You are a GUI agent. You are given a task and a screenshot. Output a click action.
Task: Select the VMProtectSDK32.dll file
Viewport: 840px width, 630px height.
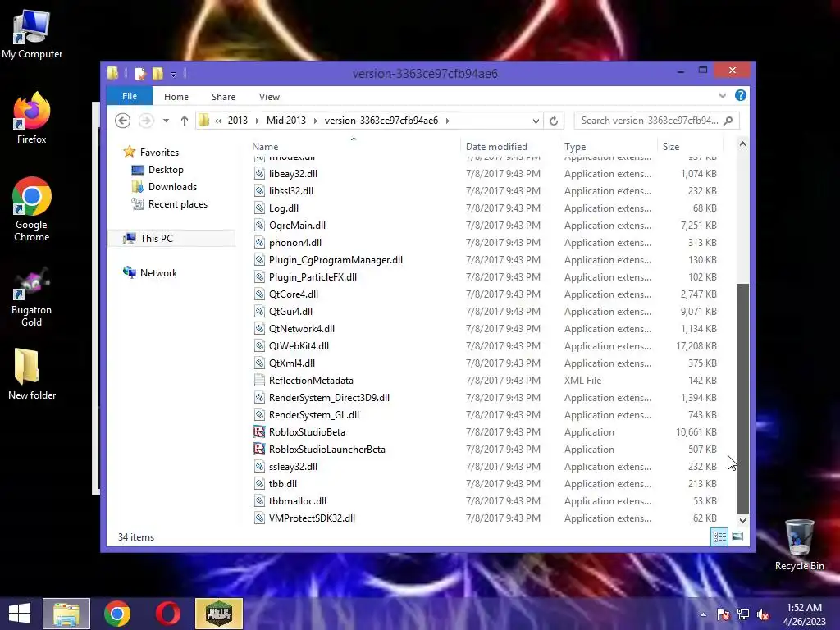click(312, 518)
